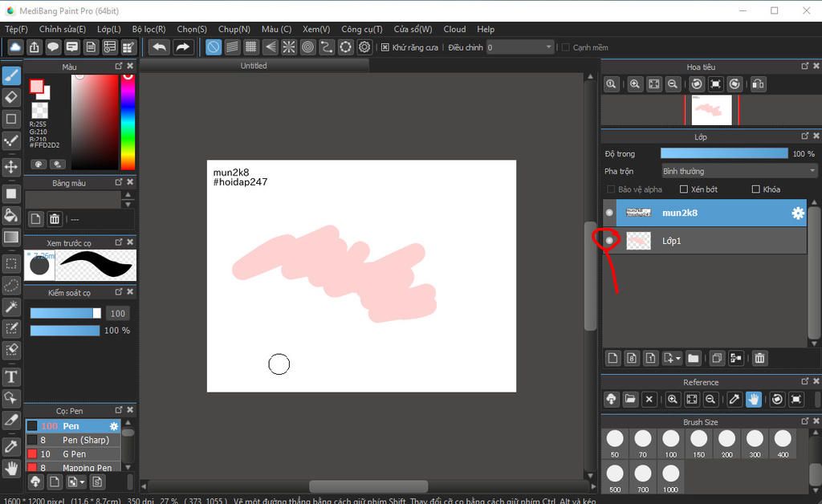Open the Cửa sổ(W) menu
822x504 pixels.
tap(413, 30)
